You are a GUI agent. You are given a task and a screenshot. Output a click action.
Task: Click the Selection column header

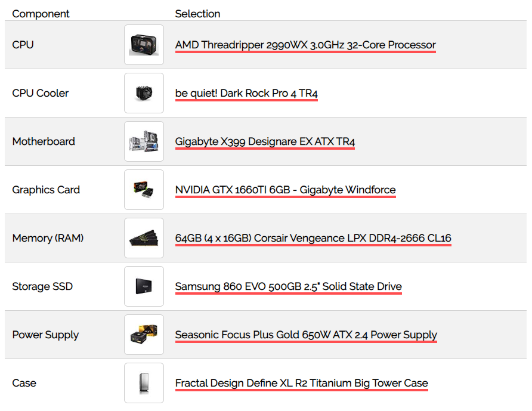click(197, 14)
